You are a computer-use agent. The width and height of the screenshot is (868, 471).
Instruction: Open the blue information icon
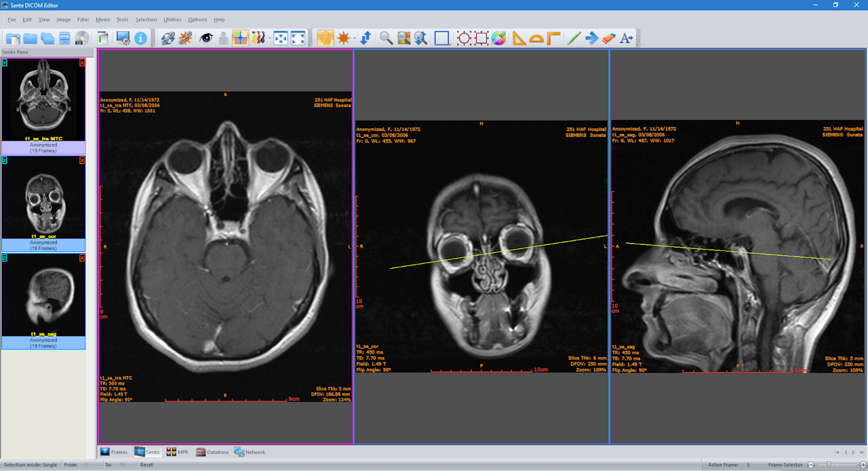140,38
